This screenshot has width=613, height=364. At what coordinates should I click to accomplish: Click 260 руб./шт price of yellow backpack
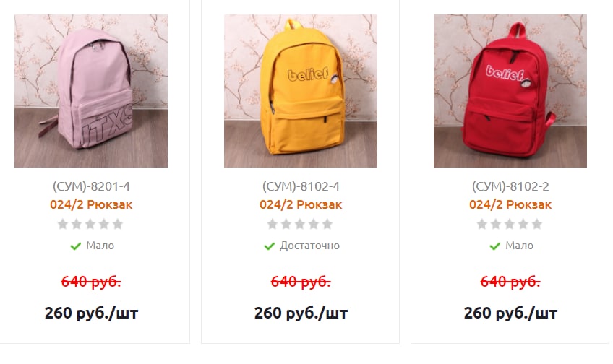[301, 313]
